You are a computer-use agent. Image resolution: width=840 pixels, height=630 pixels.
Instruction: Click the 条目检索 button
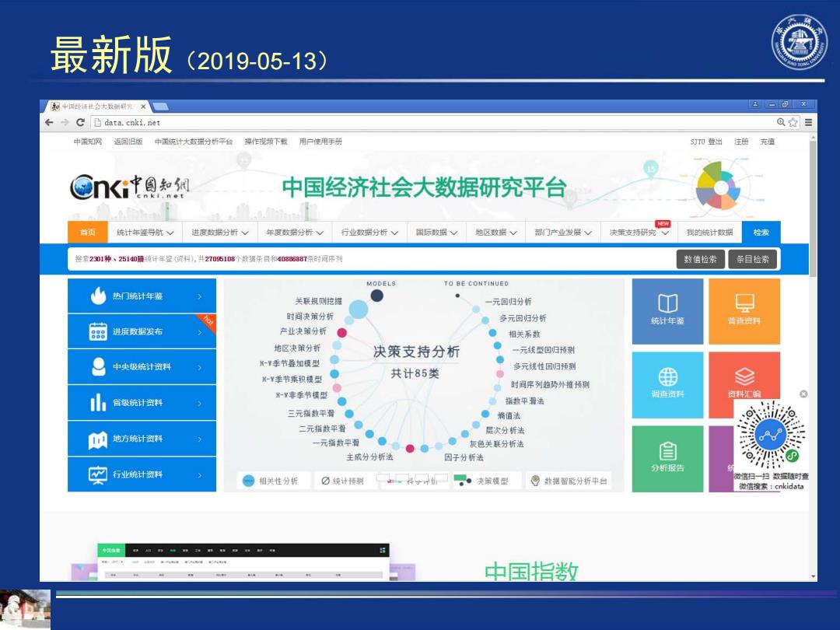(753, 259)
